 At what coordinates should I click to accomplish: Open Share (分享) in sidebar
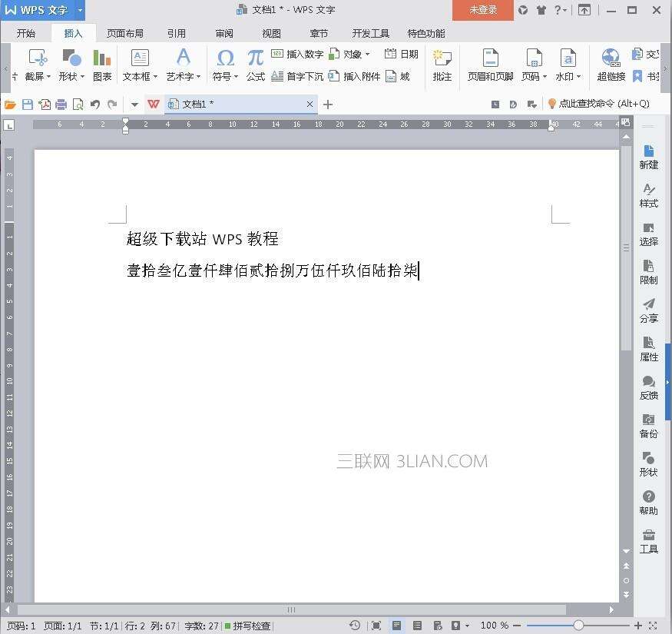(x=648, y=311)
